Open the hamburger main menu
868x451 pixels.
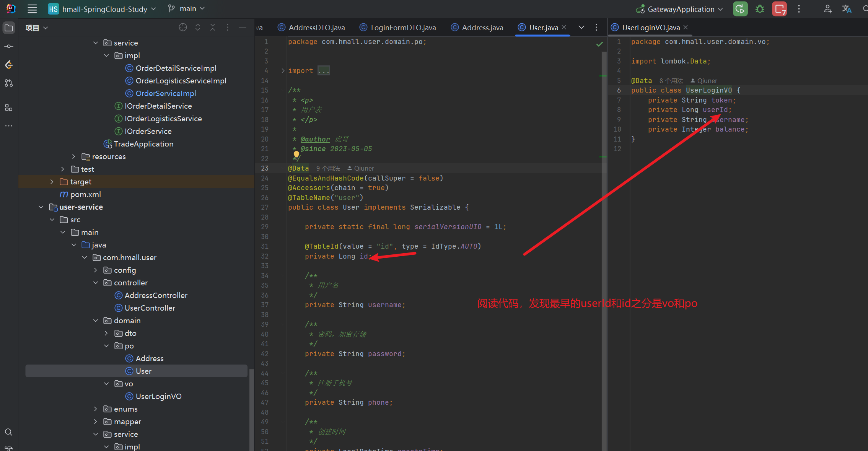click(x=33, y=9)
